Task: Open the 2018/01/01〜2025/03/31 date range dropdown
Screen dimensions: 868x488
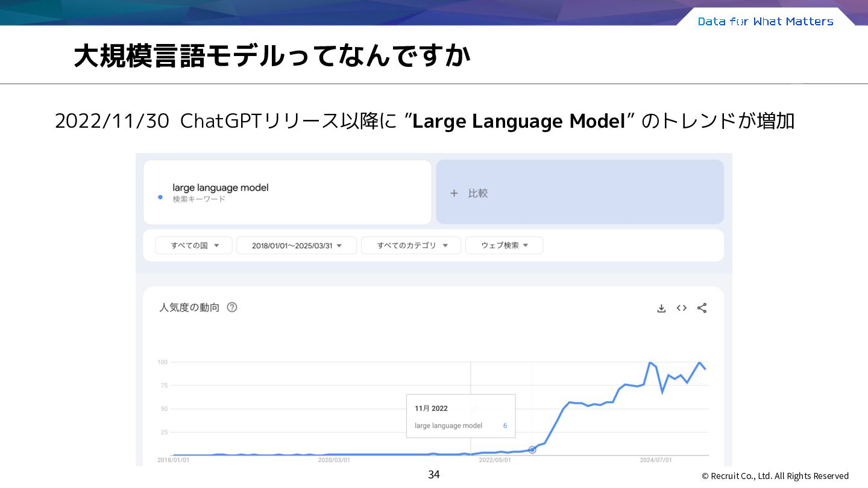Action: pyautogui.click(x=297, y=245)
